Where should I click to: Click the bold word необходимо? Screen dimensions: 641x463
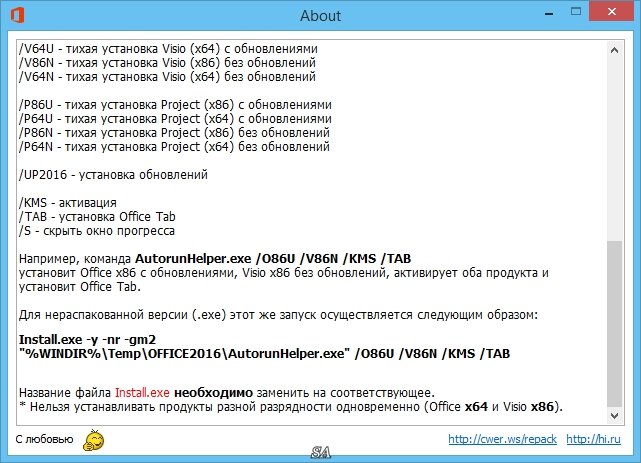point(213,393)
